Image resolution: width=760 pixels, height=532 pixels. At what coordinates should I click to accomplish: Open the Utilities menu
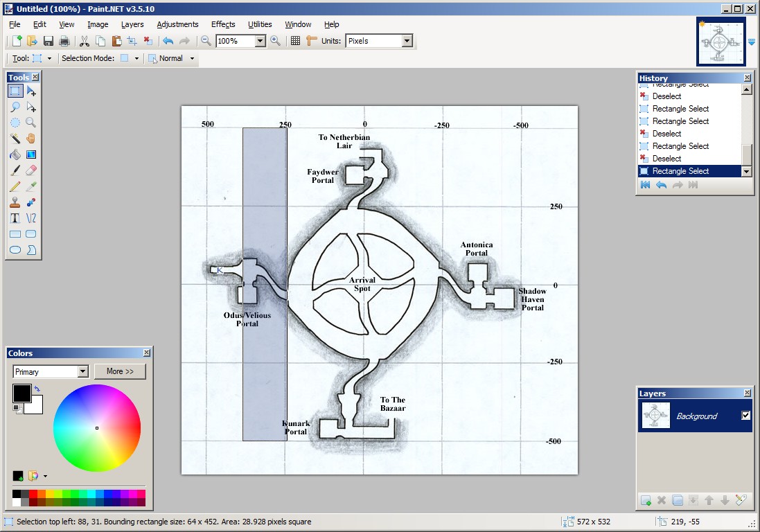click(x=260, y=24)
